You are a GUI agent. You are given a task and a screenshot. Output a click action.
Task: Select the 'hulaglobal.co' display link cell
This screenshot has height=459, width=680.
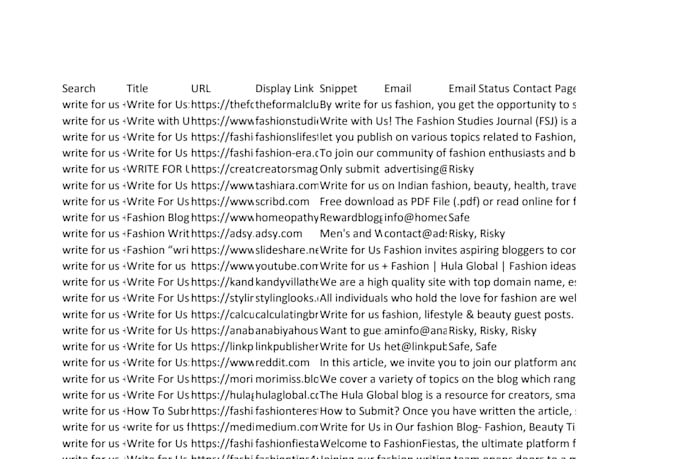coord(287,396)
